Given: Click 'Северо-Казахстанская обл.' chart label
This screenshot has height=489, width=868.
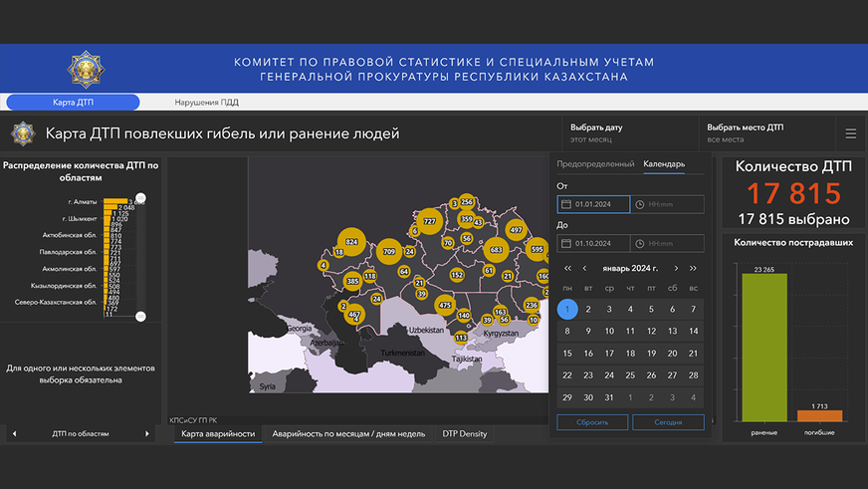Looking at the screenshot, I should coord(56,303).
